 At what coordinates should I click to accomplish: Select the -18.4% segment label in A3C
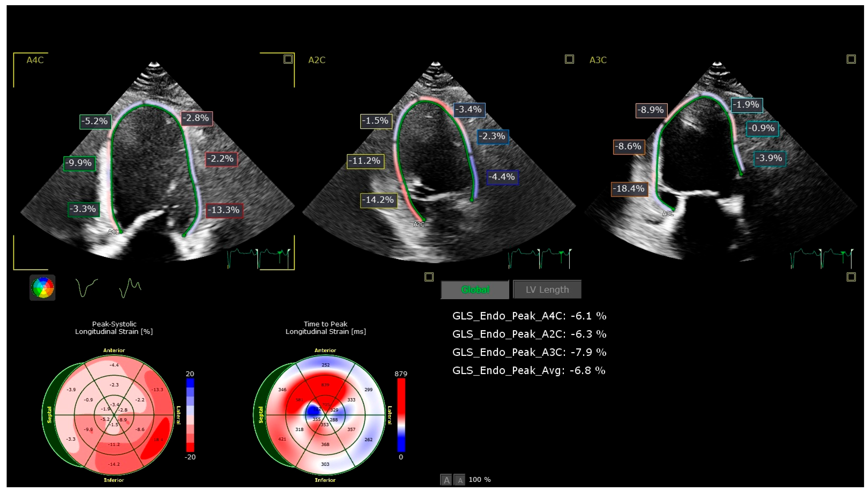pos(629,189)
